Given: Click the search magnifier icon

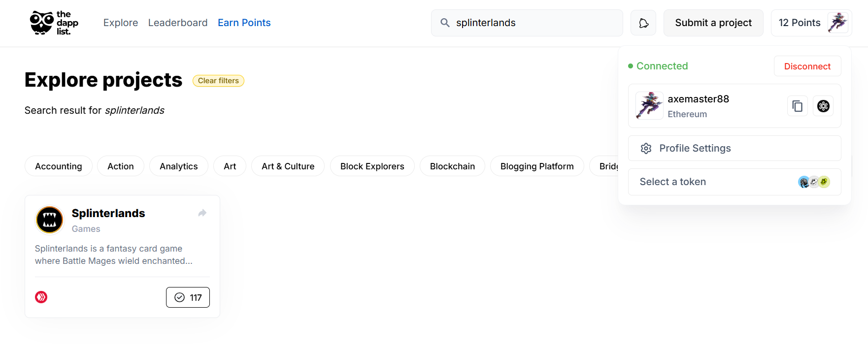Looking at the screenshot, I should 445,23.
